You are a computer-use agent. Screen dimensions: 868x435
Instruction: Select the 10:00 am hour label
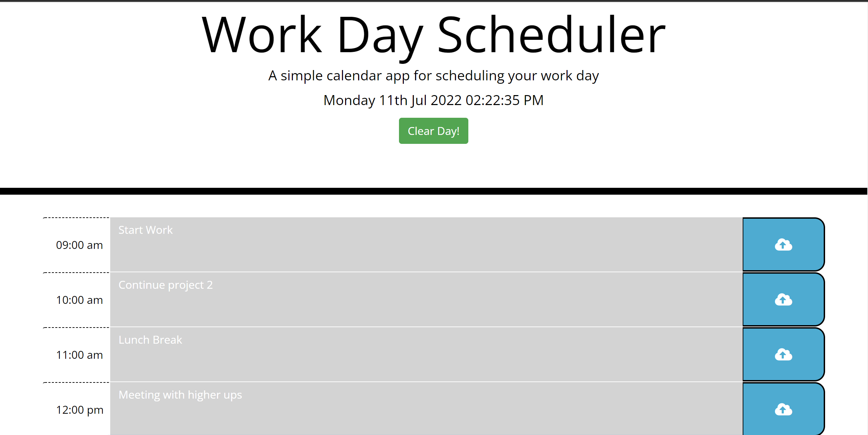pos(79,300)
